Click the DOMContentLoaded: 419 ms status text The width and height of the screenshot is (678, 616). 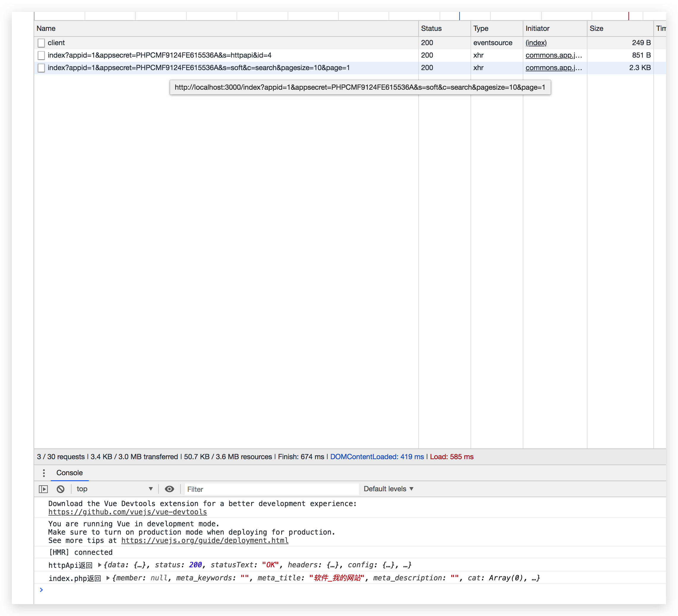[377, 457]
